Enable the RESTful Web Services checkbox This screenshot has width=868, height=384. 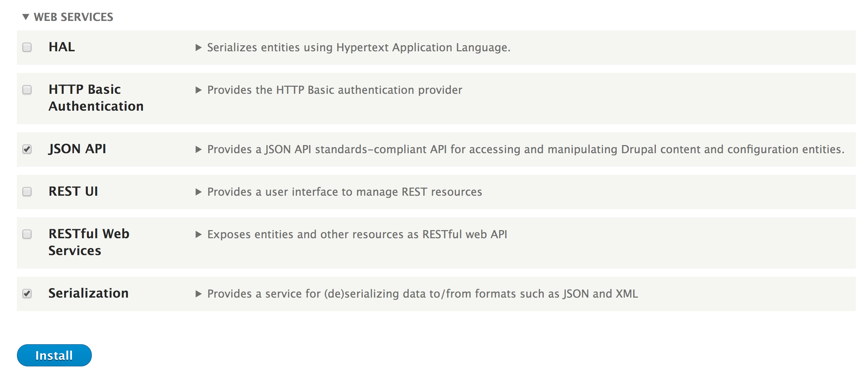27,234
